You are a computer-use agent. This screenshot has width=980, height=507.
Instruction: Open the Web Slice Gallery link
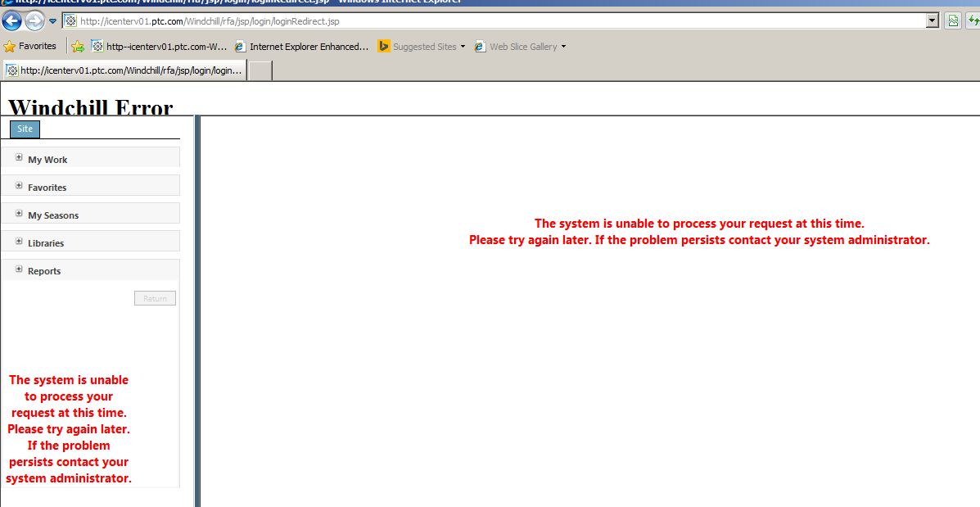pos(516,46)
